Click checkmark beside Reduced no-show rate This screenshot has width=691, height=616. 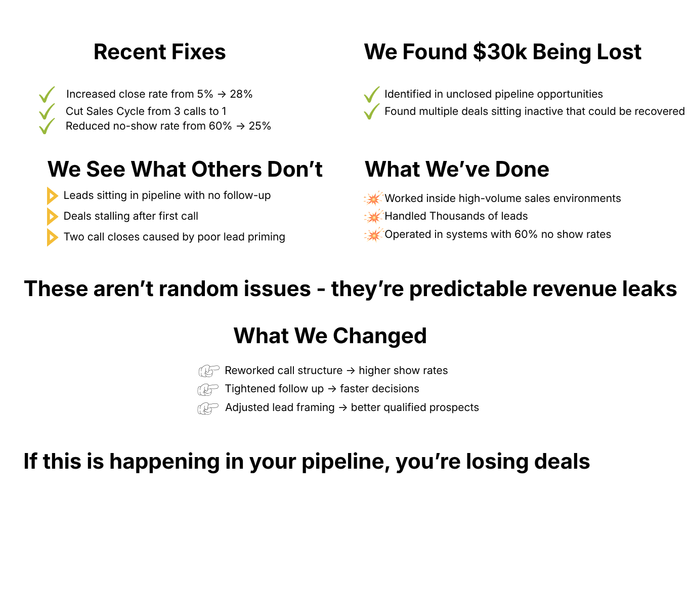coord(47,126)
